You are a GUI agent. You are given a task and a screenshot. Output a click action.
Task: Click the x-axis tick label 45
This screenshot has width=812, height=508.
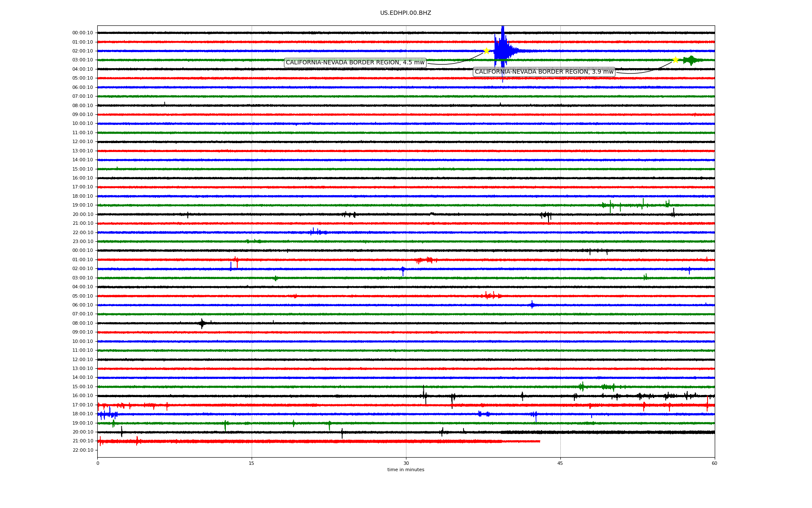(560, 463)
